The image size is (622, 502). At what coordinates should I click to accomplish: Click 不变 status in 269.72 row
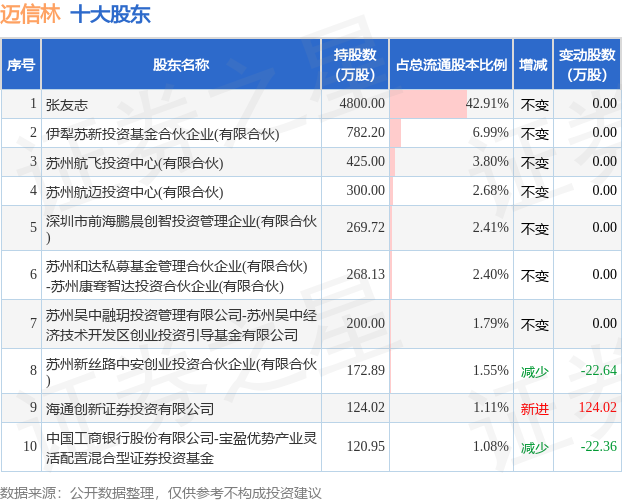[534, 229]
